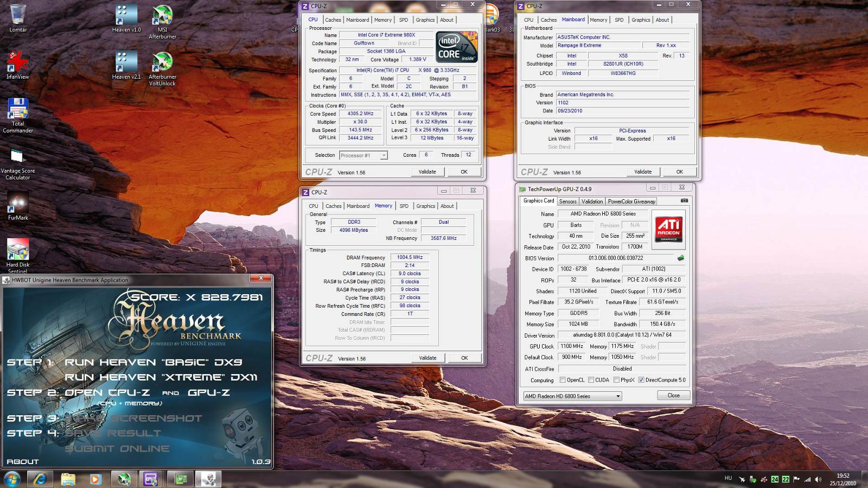Open PowerColor Giveaway tab in GPU-Z

pyautogui.click(x=631, y=201)
